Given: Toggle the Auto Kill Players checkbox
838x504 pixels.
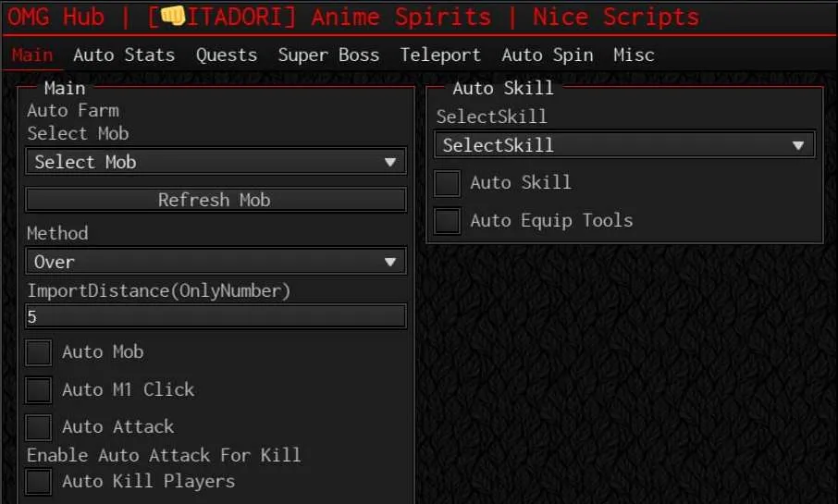Looking at the screenshot, I should 39,482.
